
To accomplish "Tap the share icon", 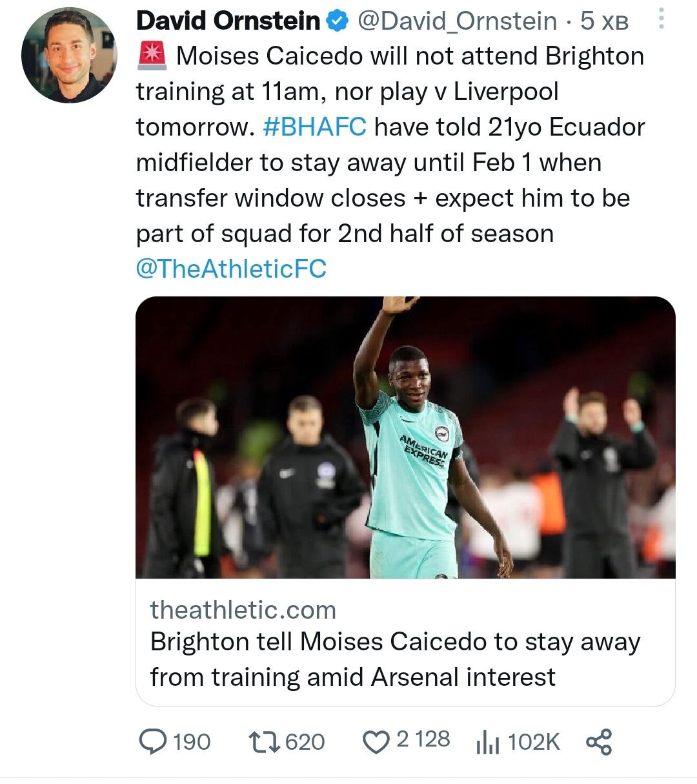I will (x=598, y=742).
